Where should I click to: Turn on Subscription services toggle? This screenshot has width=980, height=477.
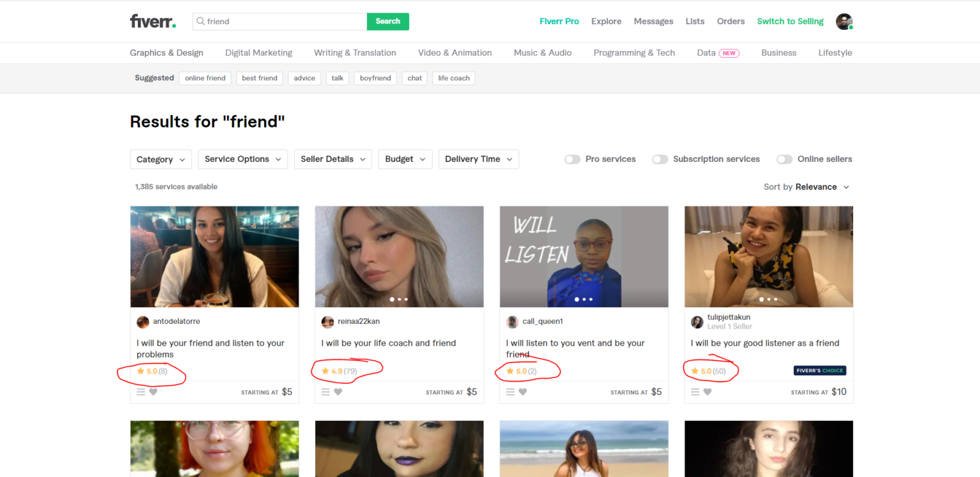click(x=660, y=159)
